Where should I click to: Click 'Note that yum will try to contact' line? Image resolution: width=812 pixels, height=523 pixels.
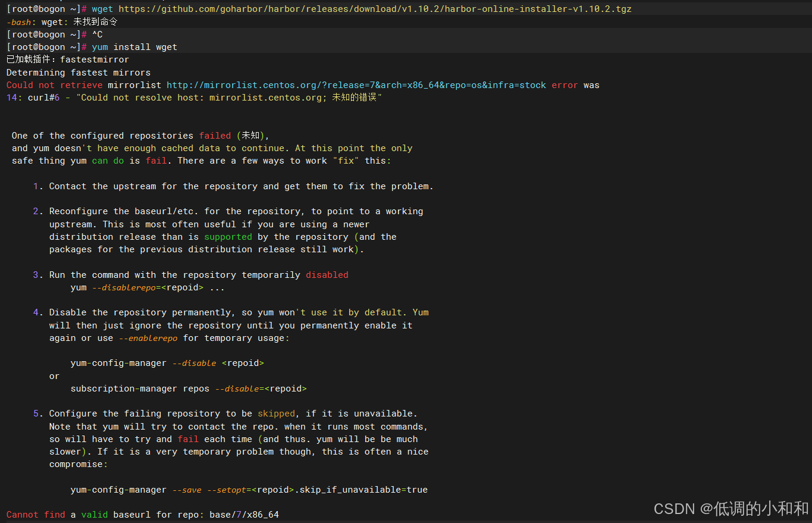point(239,427)
